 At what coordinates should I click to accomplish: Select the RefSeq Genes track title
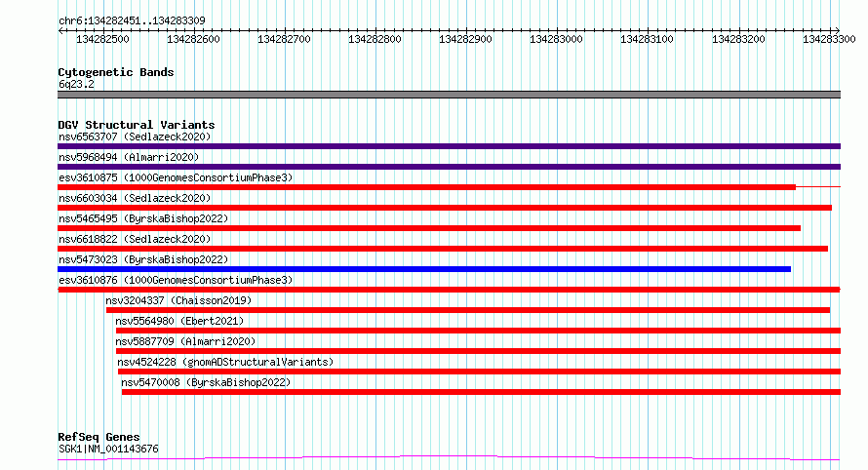(x=99, y=437)
